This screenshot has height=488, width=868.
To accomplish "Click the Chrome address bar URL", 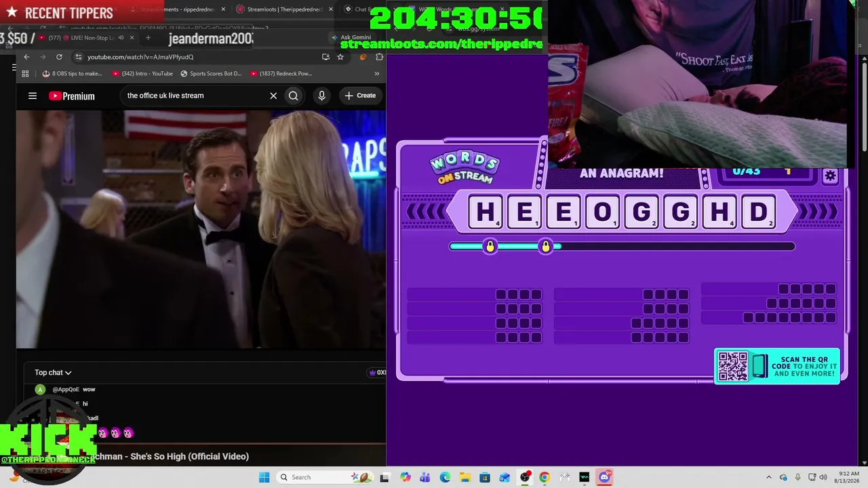I will pos(140,57).
